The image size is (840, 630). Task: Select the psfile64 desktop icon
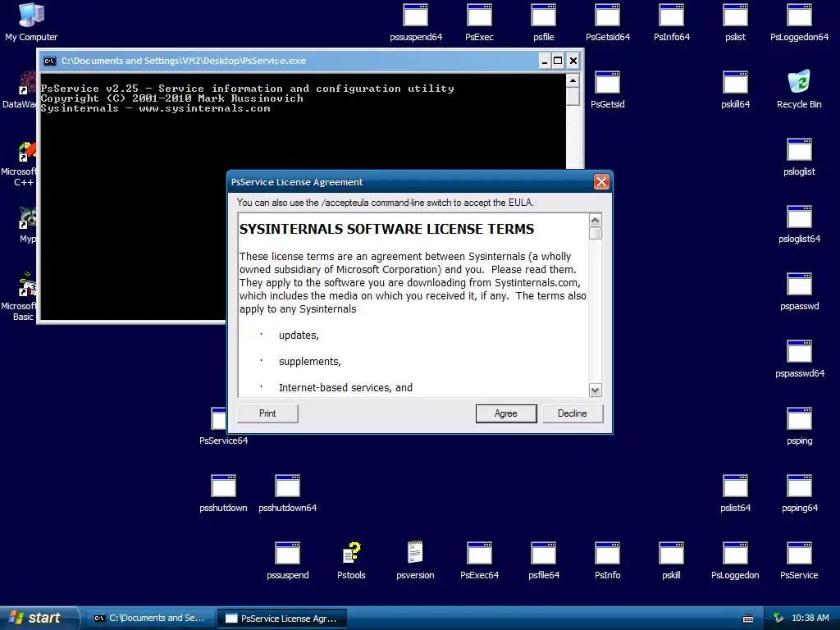(x=543, y=561)
